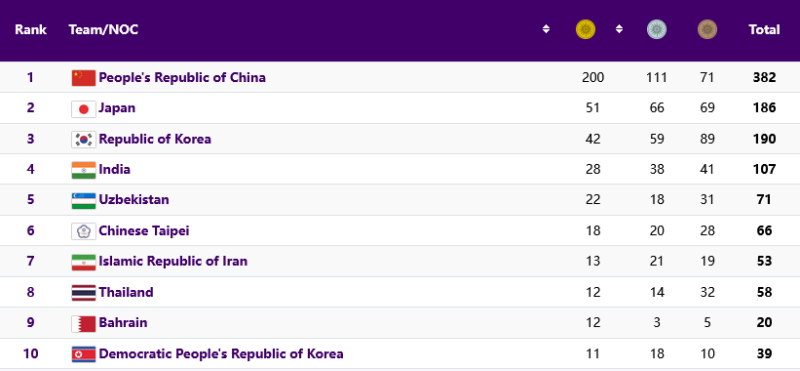The width and height of the screenshot is (800, 371).
Task: Open Islamic Republic of Iran team link
Action: coord(173,261)
